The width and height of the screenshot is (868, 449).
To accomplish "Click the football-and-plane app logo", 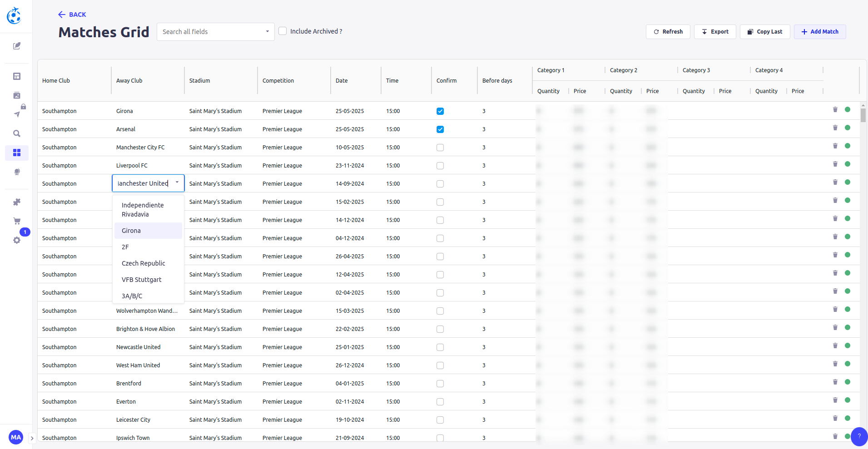I will pos(14,16).
